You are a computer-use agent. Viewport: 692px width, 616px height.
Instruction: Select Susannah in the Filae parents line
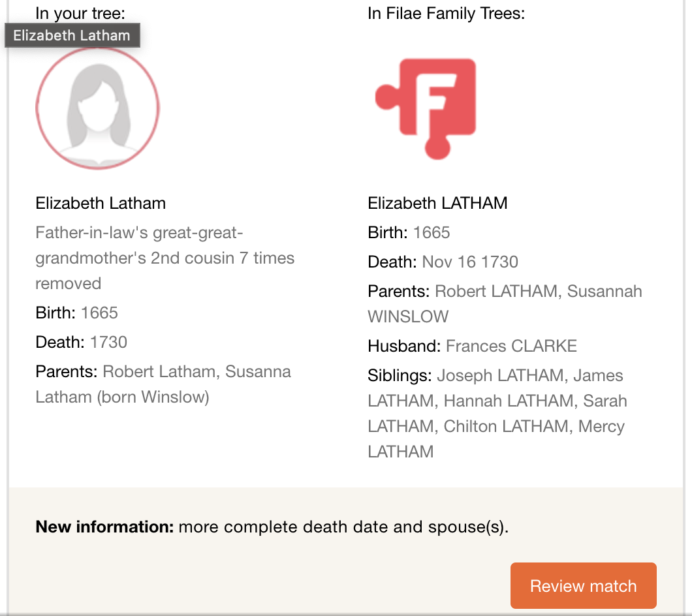pyautogui.click(x=605, y=291)
